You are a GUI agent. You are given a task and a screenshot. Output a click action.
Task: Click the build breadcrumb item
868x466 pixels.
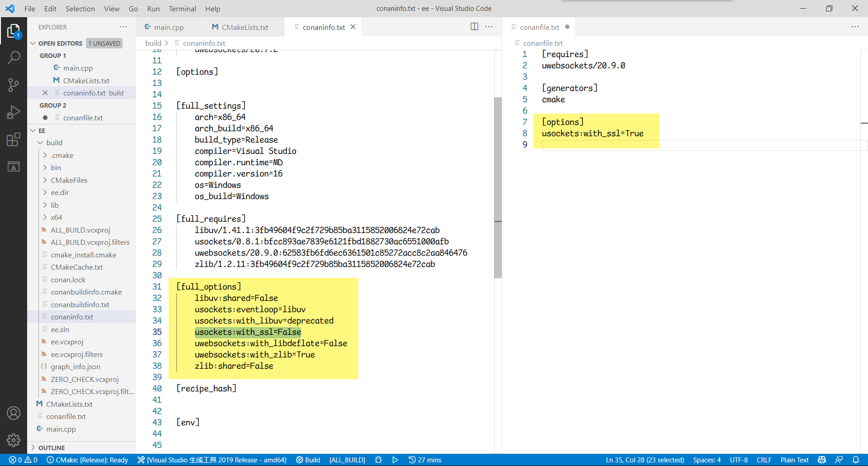click(x=154, y=43)
